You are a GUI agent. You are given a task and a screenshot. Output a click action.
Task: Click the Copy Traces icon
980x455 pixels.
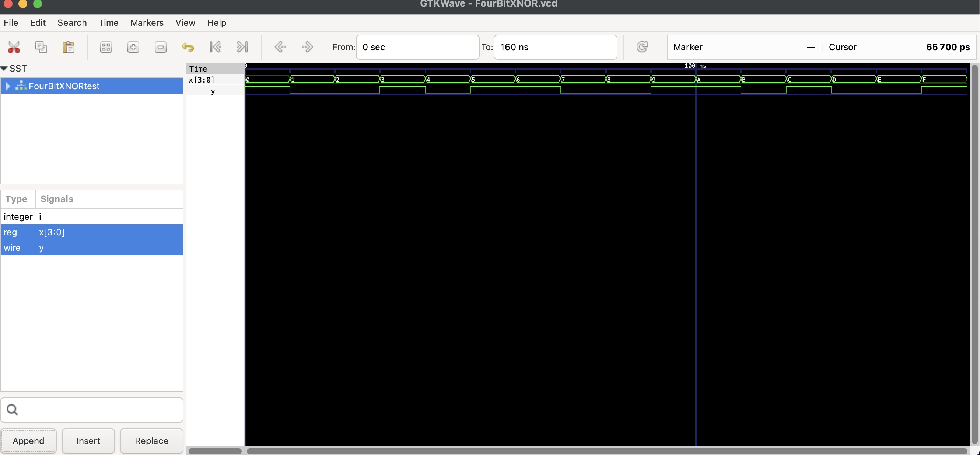click(41, 47)
